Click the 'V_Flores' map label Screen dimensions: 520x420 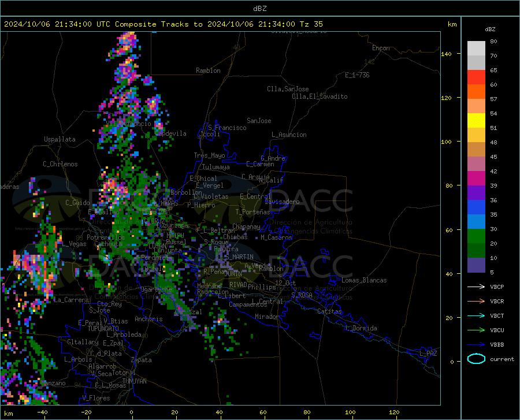tap(96, 398)
